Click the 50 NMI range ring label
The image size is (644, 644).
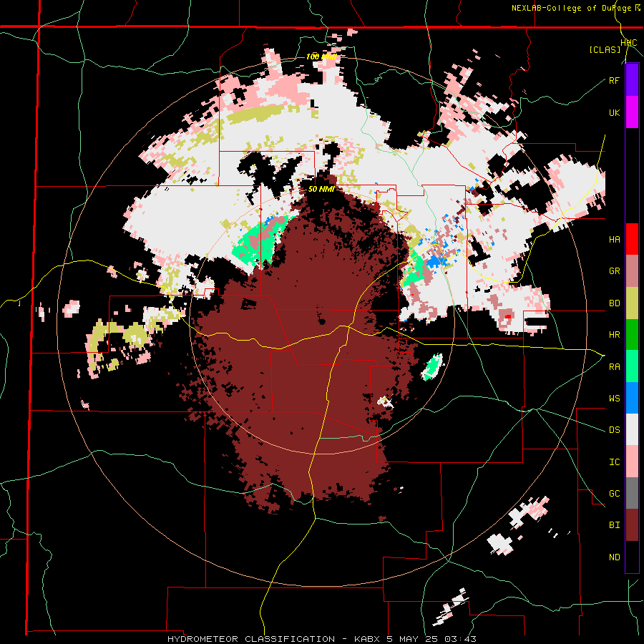321,190
